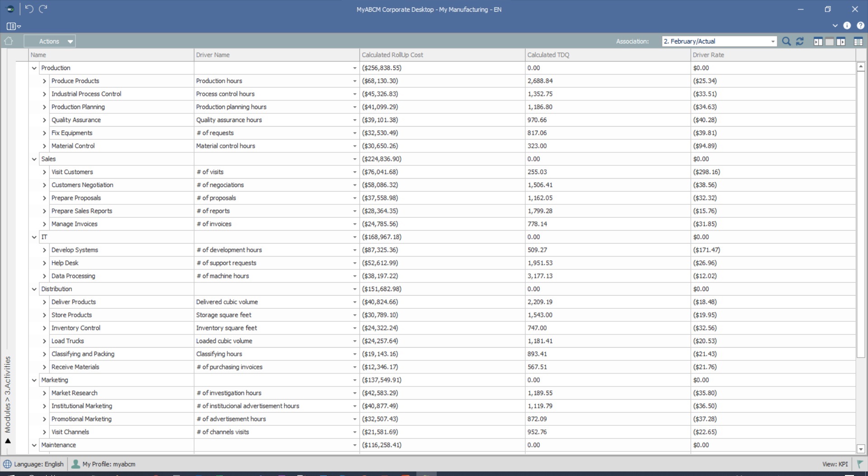Open the grid table view icon
868x476 pixels.
858,42
